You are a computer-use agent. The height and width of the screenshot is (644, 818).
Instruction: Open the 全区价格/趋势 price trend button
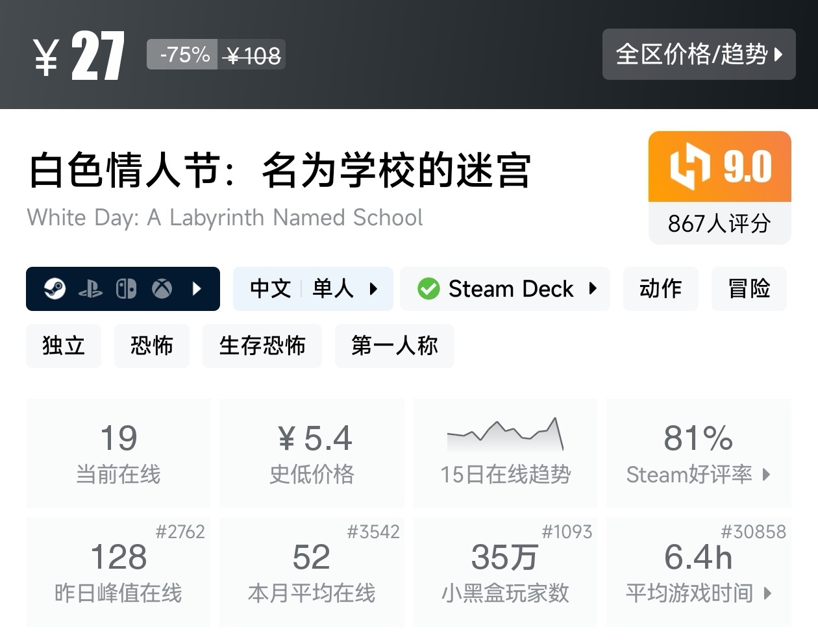[699, 54]
